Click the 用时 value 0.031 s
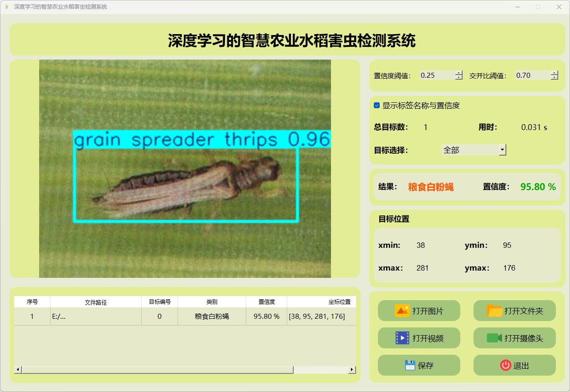 coord(534,127)
